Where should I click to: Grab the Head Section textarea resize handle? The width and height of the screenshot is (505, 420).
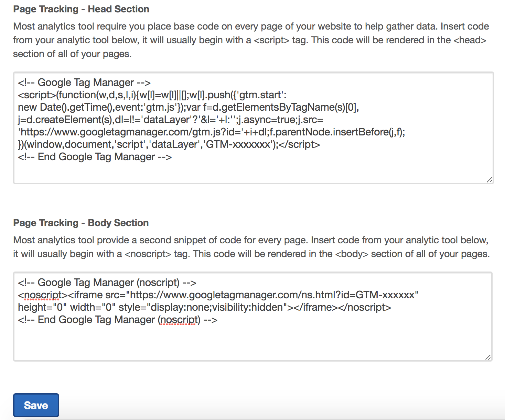click(489, 180)
